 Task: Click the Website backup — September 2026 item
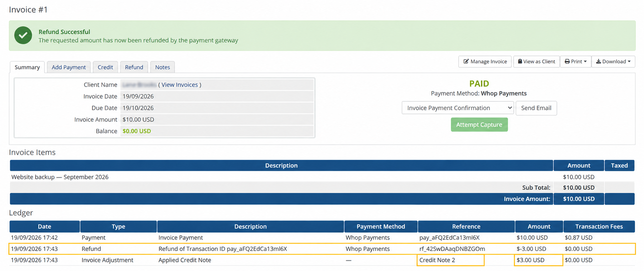pos(60,177)
